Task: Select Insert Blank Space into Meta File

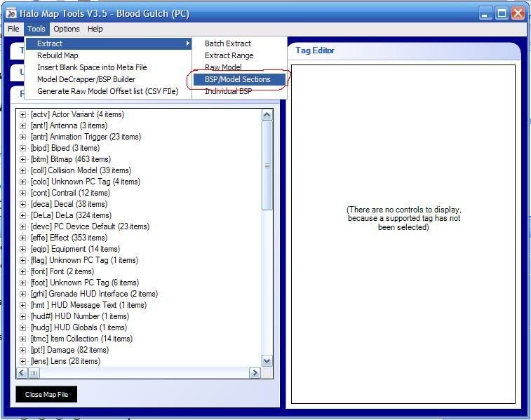Action: tap(109, 67)
